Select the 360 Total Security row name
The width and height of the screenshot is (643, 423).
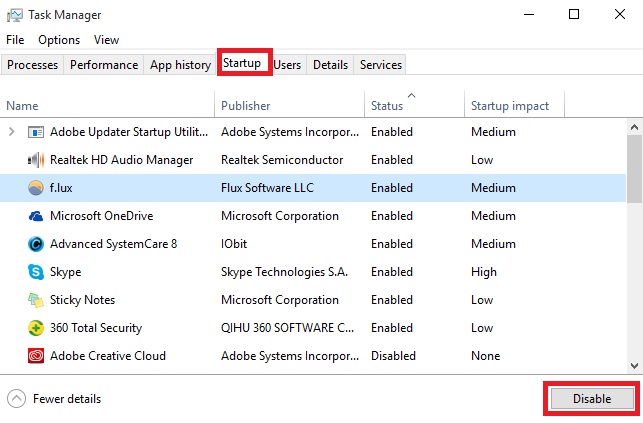click(x=96, y=328)
